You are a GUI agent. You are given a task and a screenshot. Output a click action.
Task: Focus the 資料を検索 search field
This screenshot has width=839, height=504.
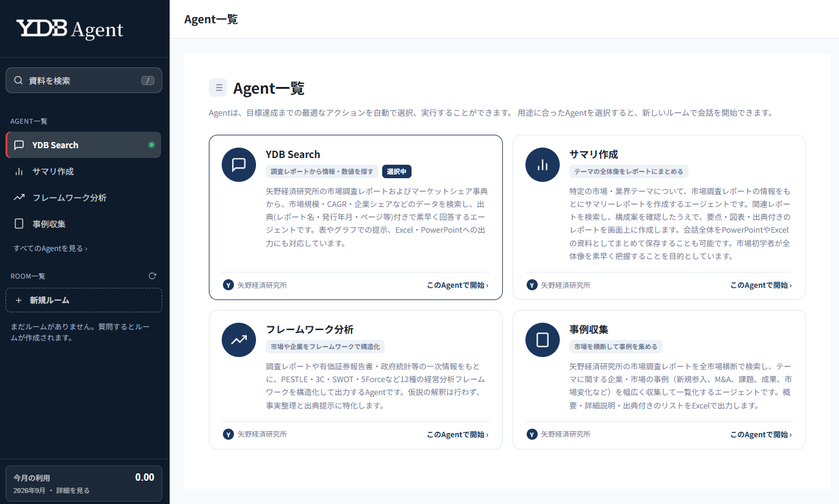pos(84,80)
